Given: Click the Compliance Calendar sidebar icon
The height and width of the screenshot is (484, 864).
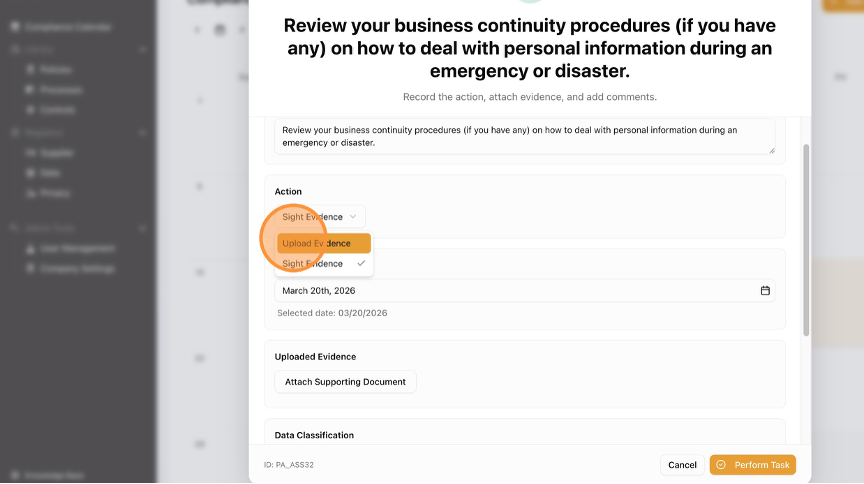Looking at the screenshot, I should 16,26.
